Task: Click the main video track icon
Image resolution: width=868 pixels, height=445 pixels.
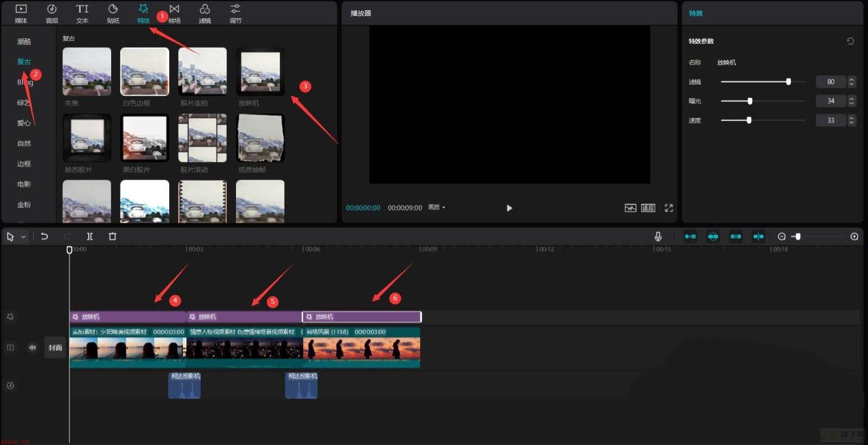Action: tap(10, 347)
